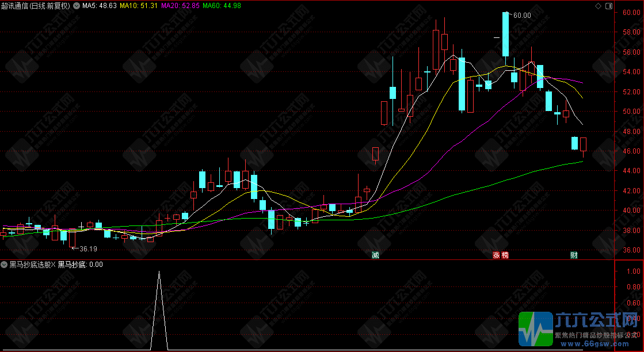The height and width of the screenshot is (352, 644).
Task: Click the green 财 event marker
Action: click(574, 255)
